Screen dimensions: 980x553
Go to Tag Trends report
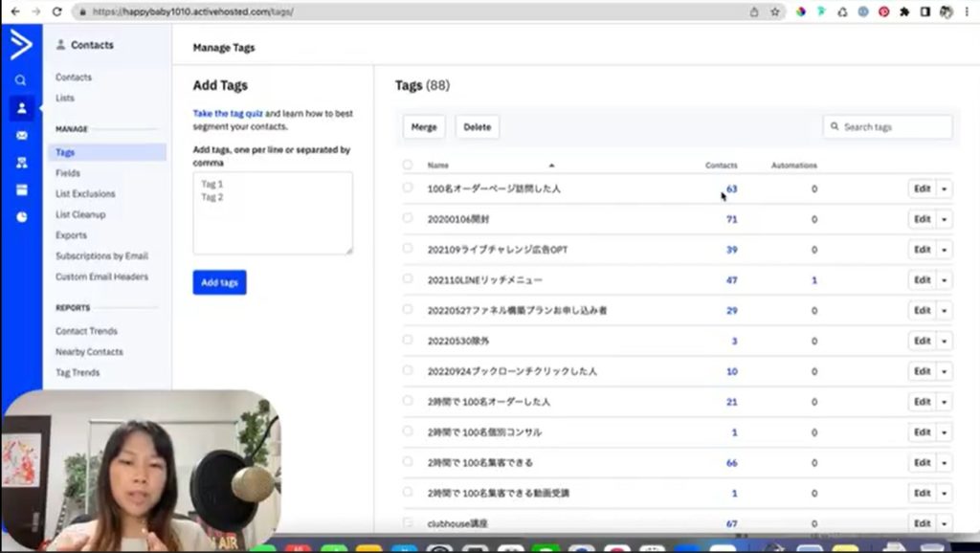pyautogui.click(x=78, y=372)
